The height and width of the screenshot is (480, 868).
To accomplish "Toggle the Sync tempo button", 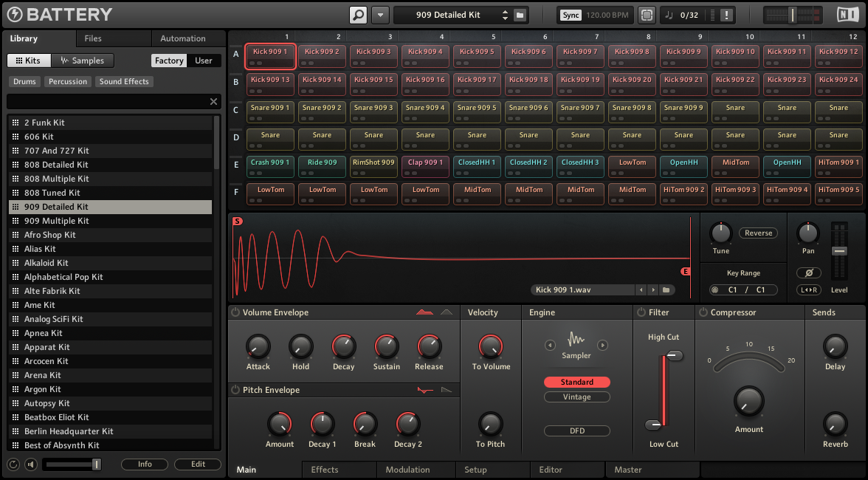I will [x=571, y=15].
